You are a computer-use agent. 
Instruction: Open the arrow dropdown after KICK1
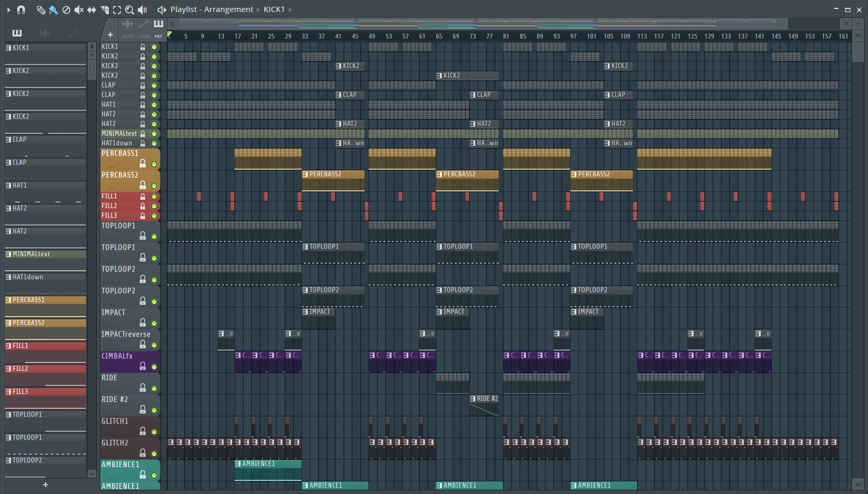[x=291, y=10]
